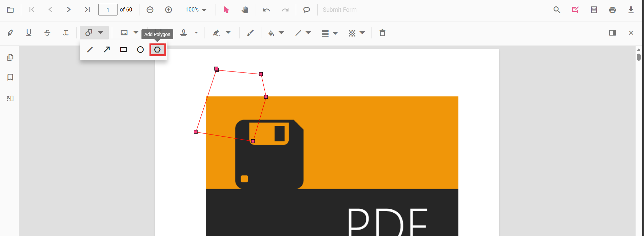Viewport: 644px width, 236px height.
Task: Select the ink annotation brush tool
Action: coord(250,33)
